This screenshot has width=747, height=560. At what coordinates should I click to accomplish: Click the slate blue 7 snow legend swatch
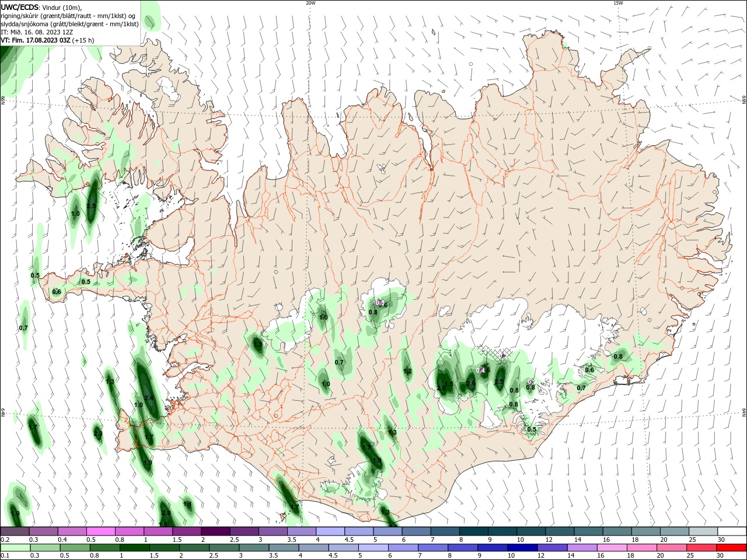click(445, 531)
